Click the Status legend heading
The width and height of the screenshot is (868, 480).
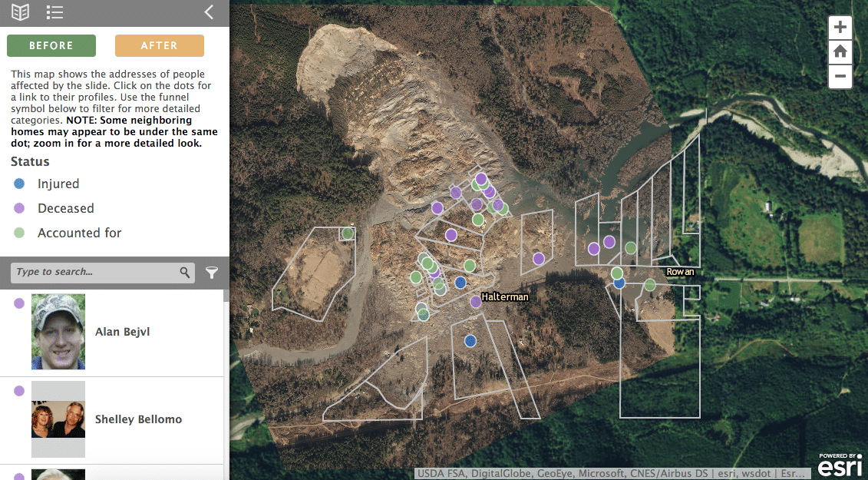click(x=30, y=161)
